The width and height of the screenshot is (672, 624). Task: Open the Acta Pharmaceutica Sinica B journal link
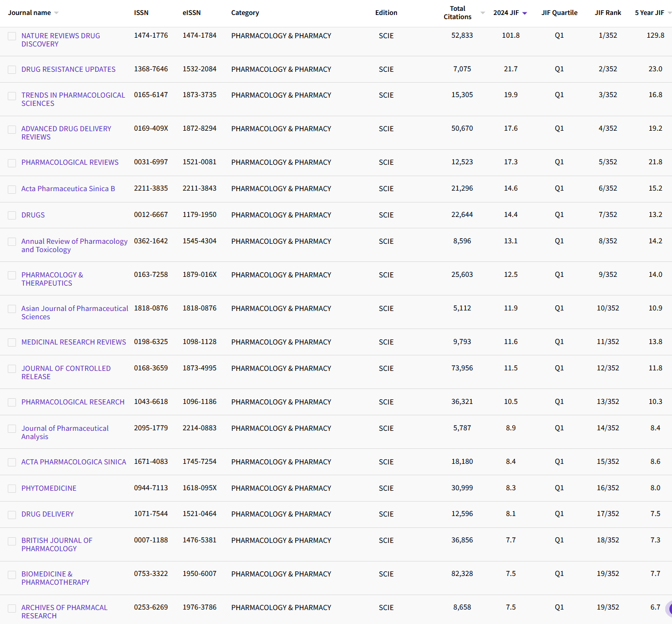click(68, 189)
